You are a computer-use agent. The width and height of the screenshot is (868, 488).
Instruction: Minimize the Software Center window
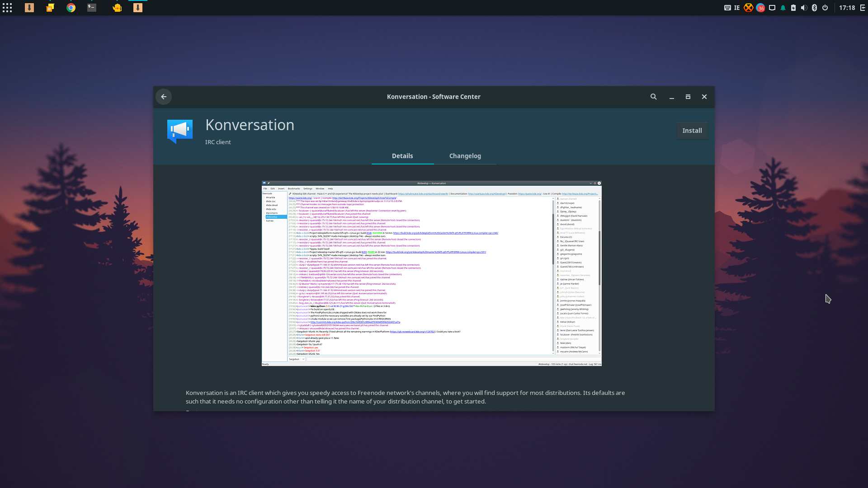672,97
